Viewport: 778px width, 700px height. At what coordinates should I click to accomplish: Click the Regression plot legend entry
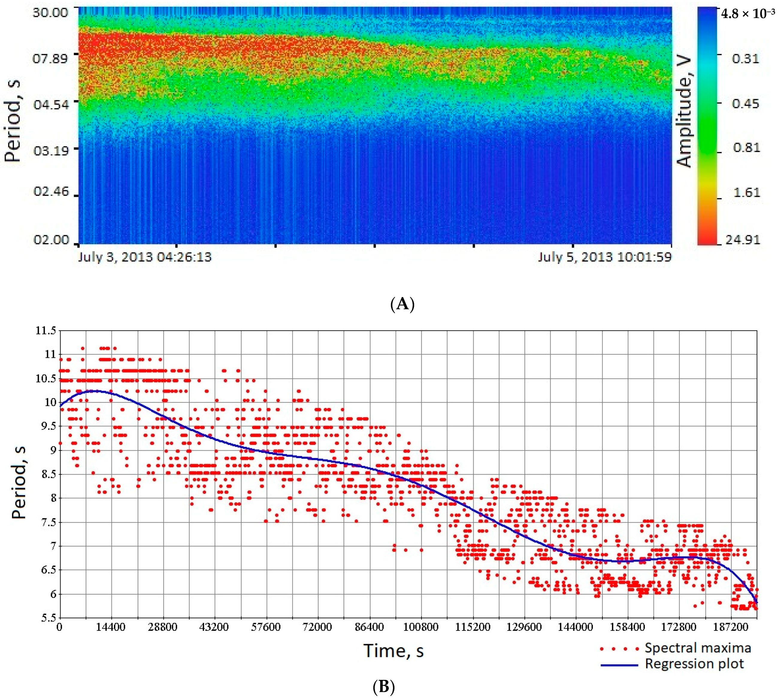pyautogui.click(x=694, y=664)
